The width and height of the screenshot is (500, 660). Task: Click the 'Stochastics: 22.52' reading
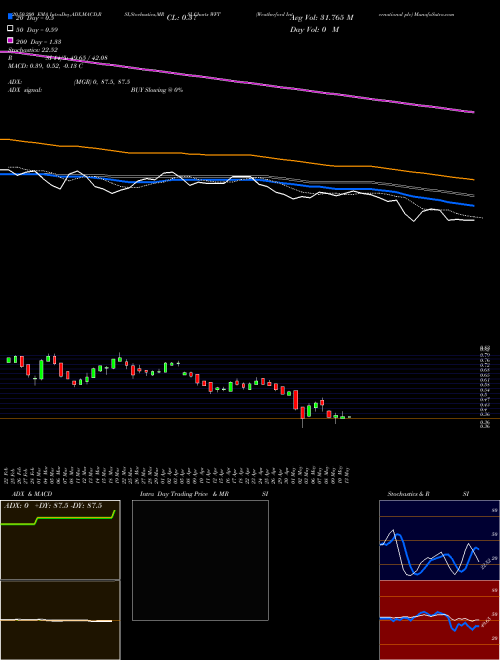33,50
